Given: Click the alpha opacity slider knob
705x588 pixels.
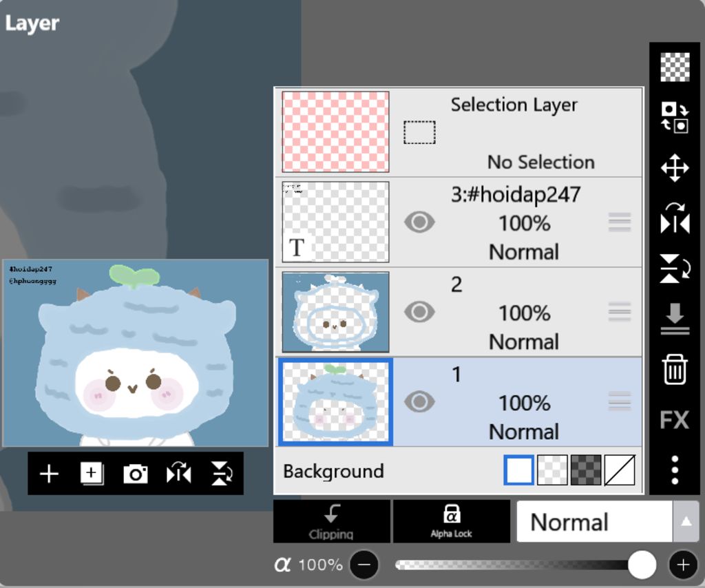Looking at the screenshot, I should [642, 565].
